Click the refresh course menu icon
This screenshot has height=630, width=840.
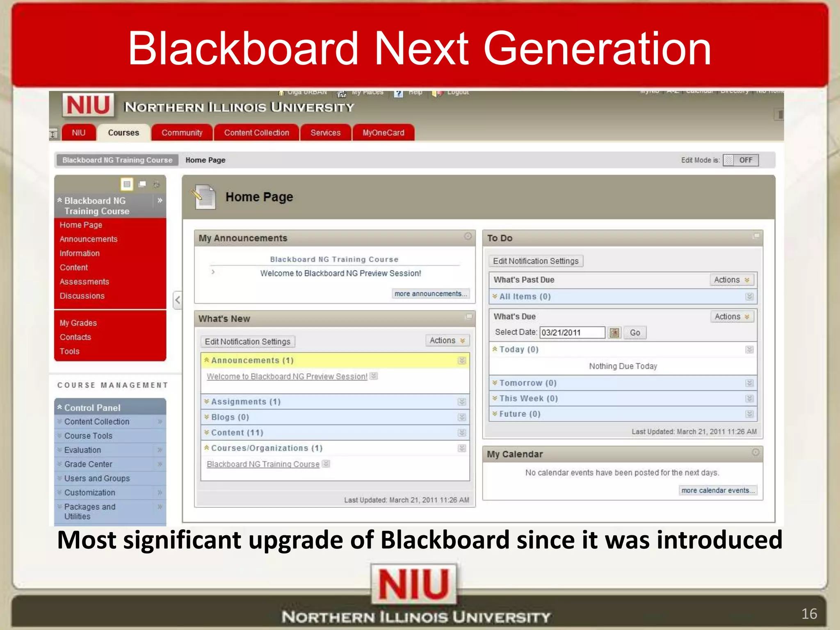click(x=156, y=185)
